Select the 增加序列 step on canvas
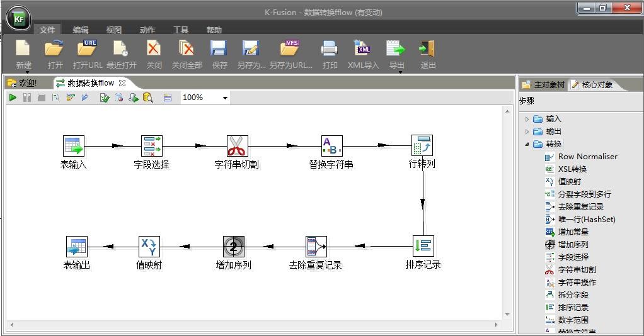This screenshot has height=336, width=644. click(234, 247)
